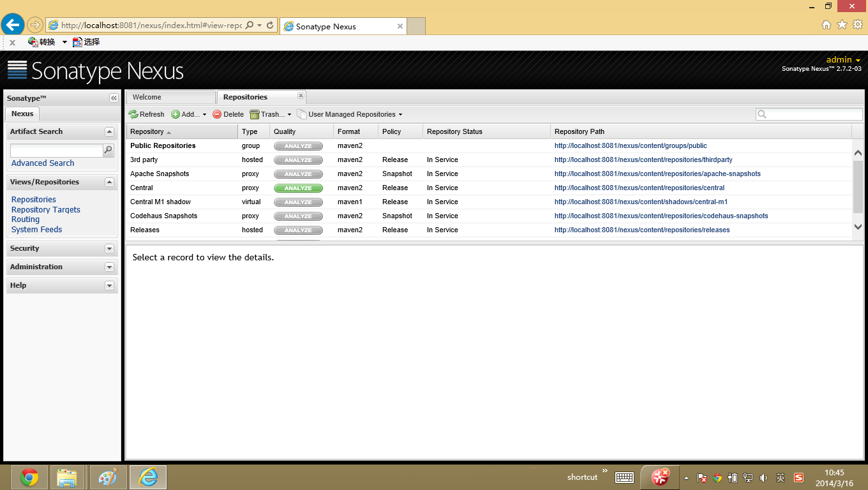
Task: Click ANALYZE for Central M1 shadow
Action: pos(298,202)
